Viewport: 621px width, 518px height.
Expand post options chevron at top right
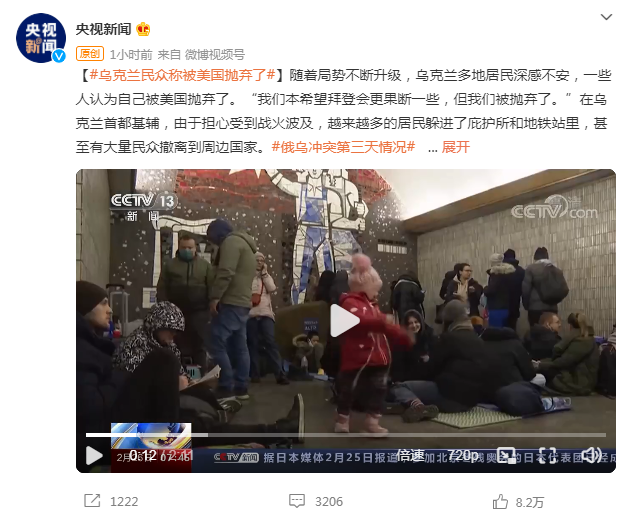(x=606, y=17)
